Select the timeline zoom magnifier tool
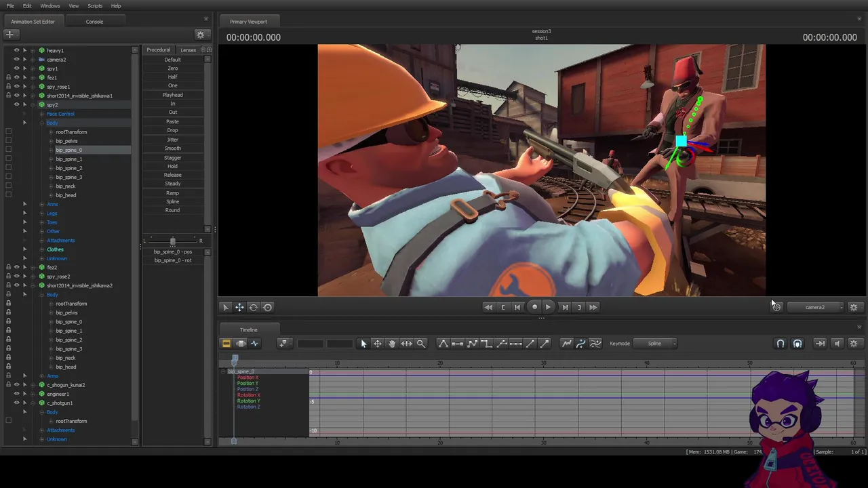The height and width of the screenshot is (488, 868). pyautogui.click(x=421, y=344)
